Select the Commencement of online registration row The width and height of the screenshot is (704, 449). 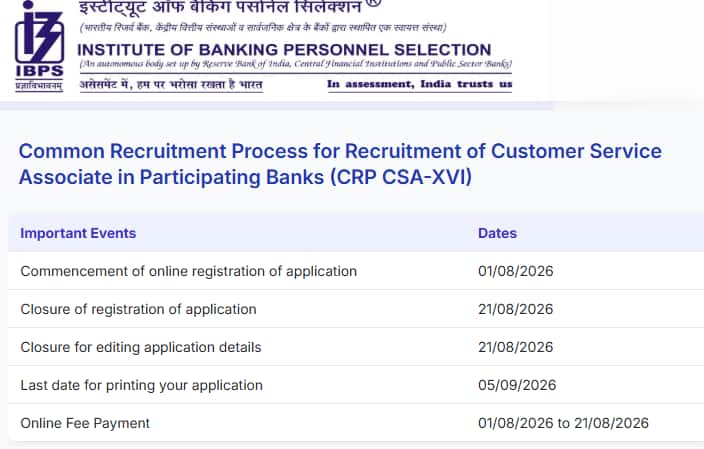click(356, 271)
